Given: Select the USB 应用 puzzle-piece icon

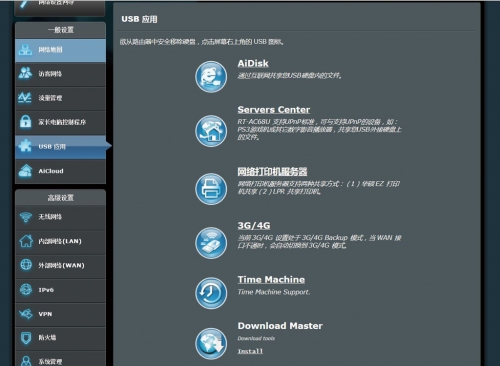Looking at the screenshot, I should click(x=25, y=146).
